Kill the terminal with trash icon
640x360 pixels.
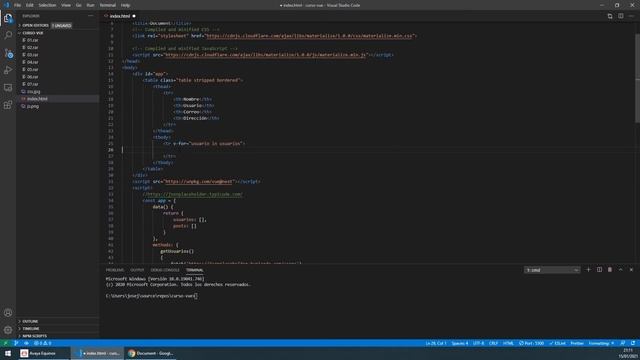tap(610, 270)
